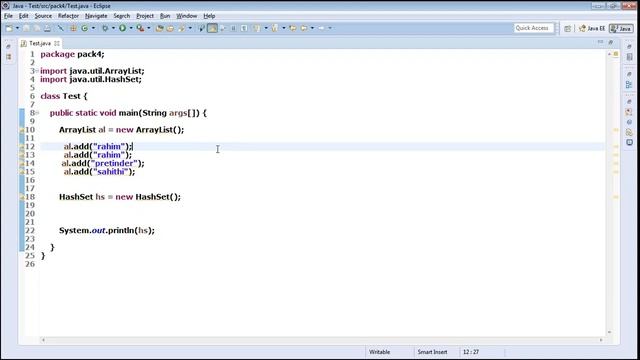Run the program with green Run icon
Image resolution: width=640 pixels, height=360 pixels.
click(122, 28)
